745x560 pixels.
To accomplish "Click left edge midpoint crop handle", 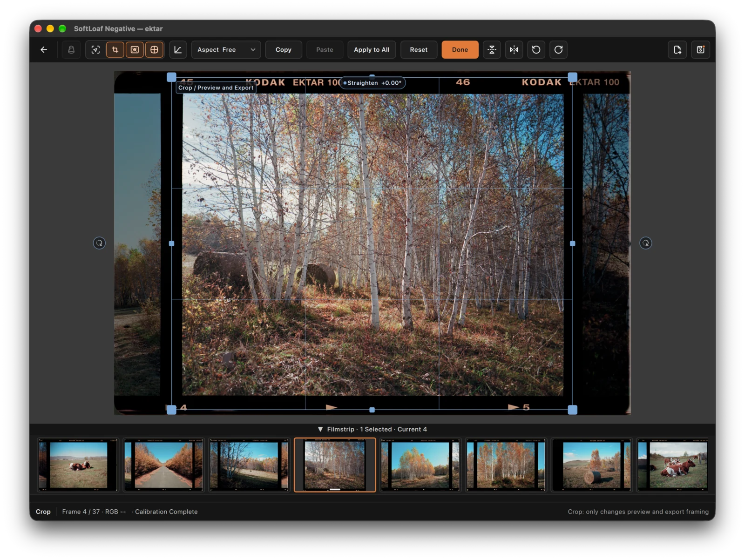I will [x=171, y=243].
